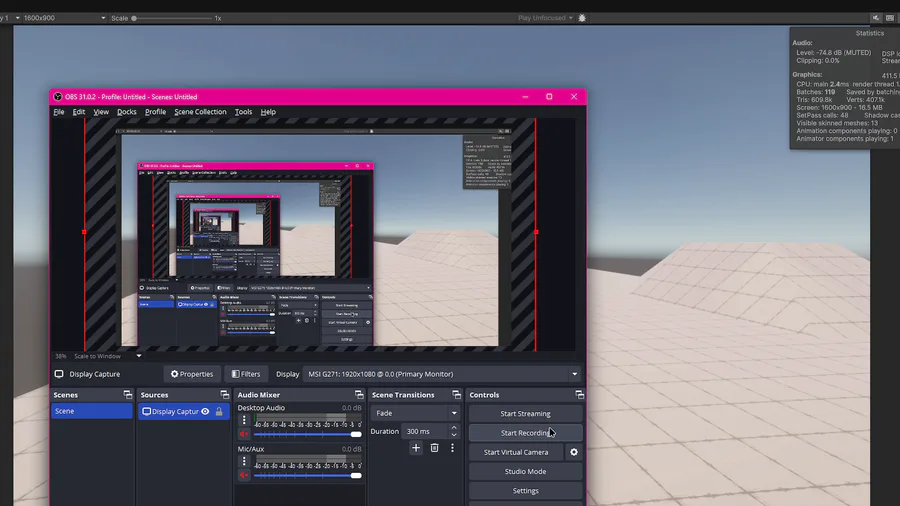Click the bug icon in Unity toolbar

(x=582, y=18)
